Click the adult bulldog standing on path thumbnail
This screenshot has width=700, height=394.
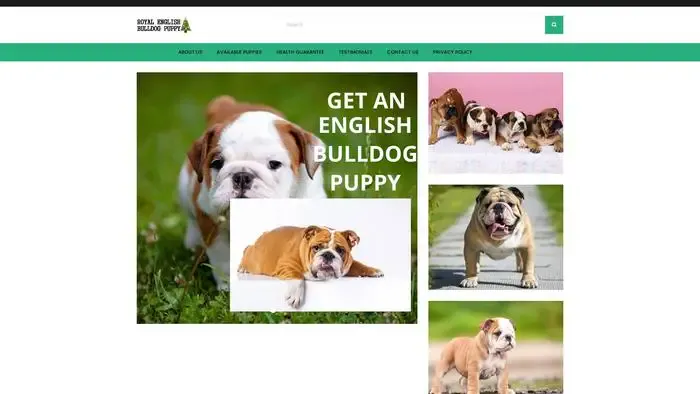496,237
